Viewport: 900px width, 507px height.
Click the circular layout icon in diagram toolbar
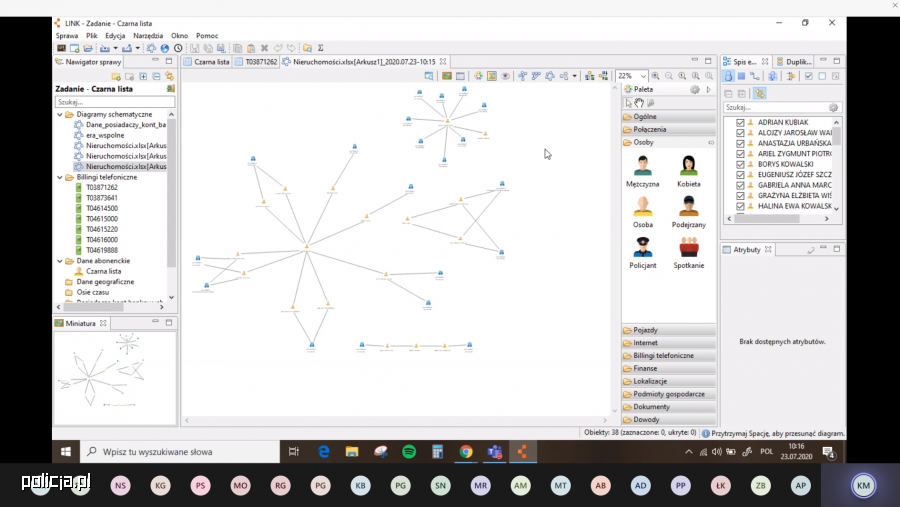click(550, 76)
